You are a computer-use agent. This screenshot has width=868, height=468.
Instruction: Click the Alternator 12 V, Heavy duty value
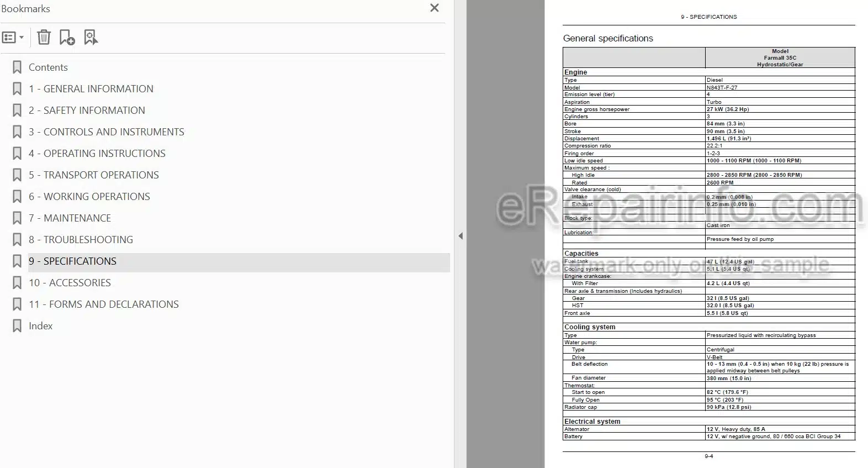[x=736, y=429]
